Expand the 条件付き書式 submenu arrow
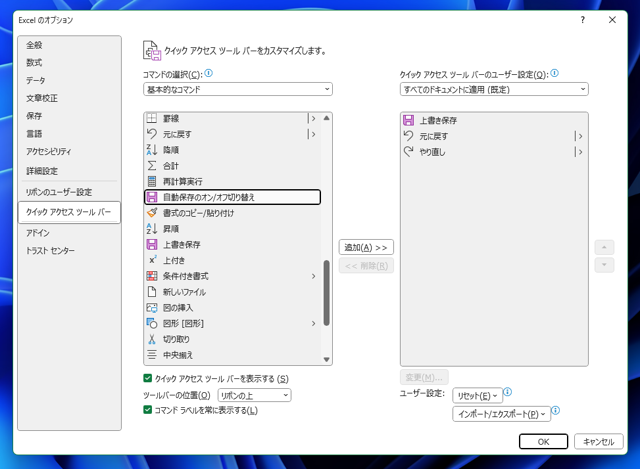Screen dimensions: 640x469 pyautogui.click(x=313, y=276)
